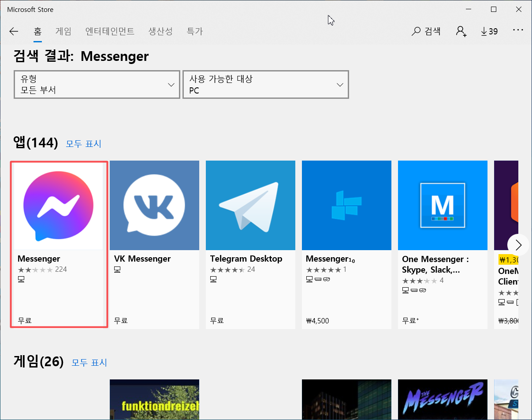
Task: Open The Messenger game thumbnail
Action: coord(443,400)
